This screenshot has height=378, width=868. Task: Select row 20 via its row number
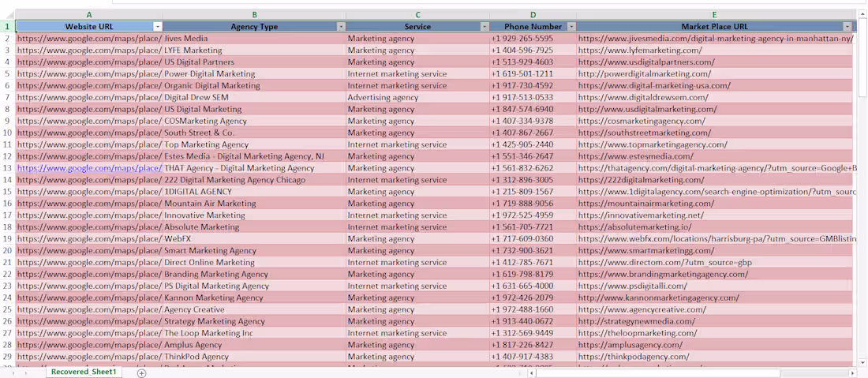coord(8,251)
